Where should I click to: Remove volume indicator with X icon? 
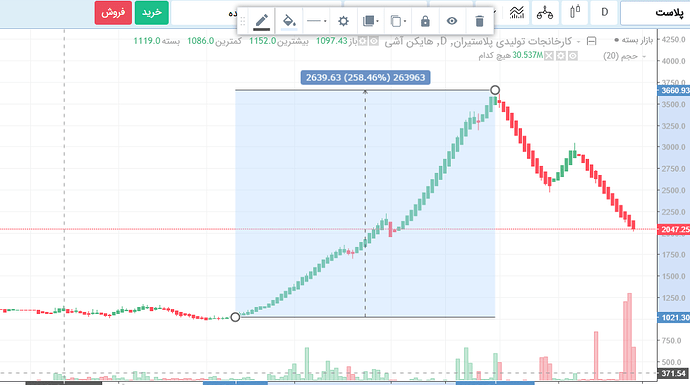pos(549,56)
